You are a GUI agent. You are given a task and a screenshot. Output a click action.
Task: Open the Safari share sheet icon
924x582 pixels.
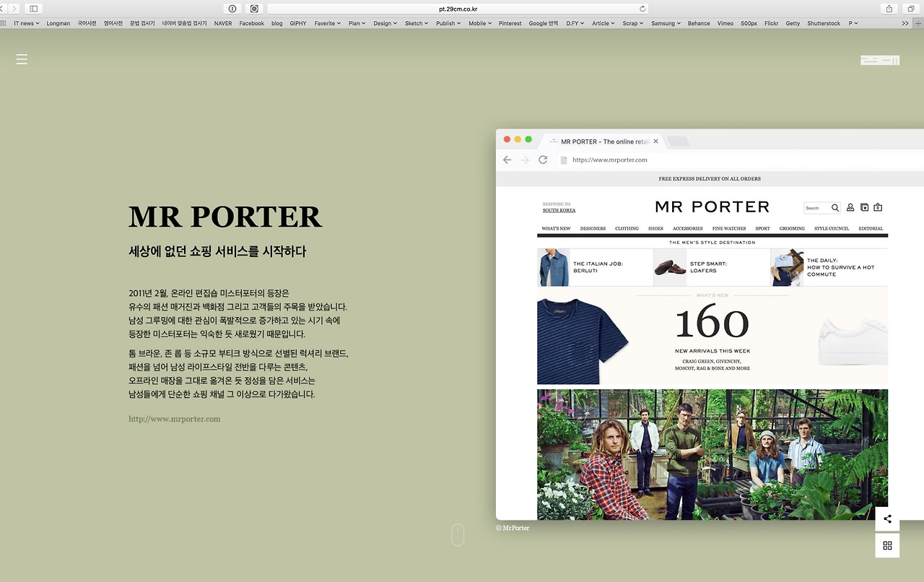click(889, 9)
